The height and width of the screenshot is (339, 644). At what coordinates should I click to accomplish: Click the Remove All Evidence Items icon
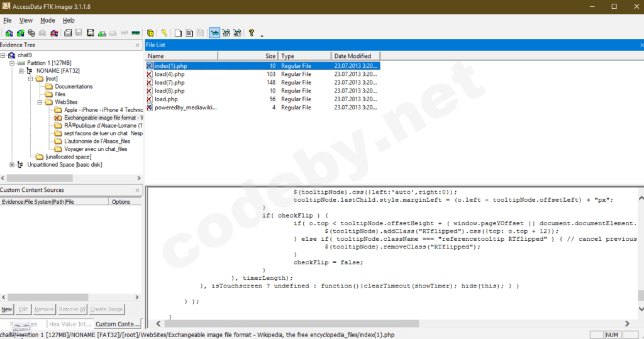[54, 33]
